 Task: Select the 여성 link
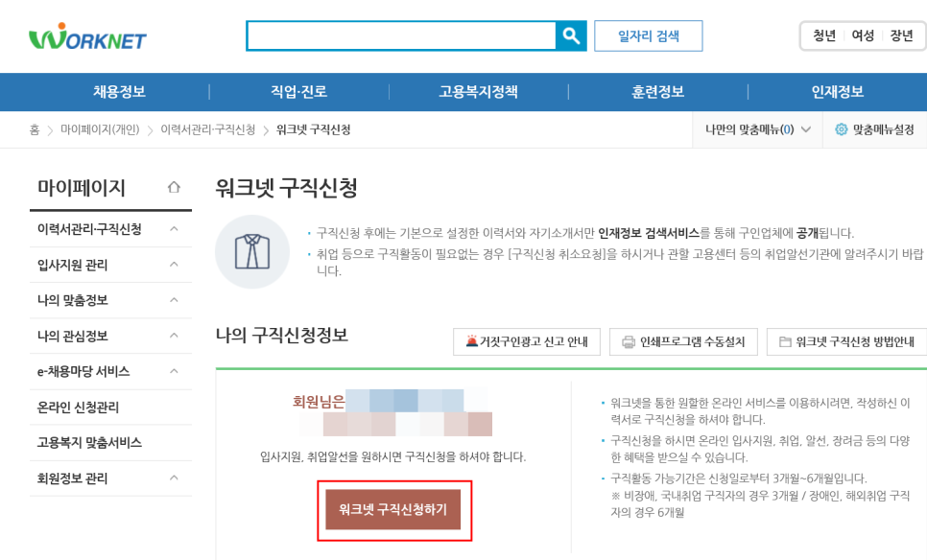[x=863, y=36]
